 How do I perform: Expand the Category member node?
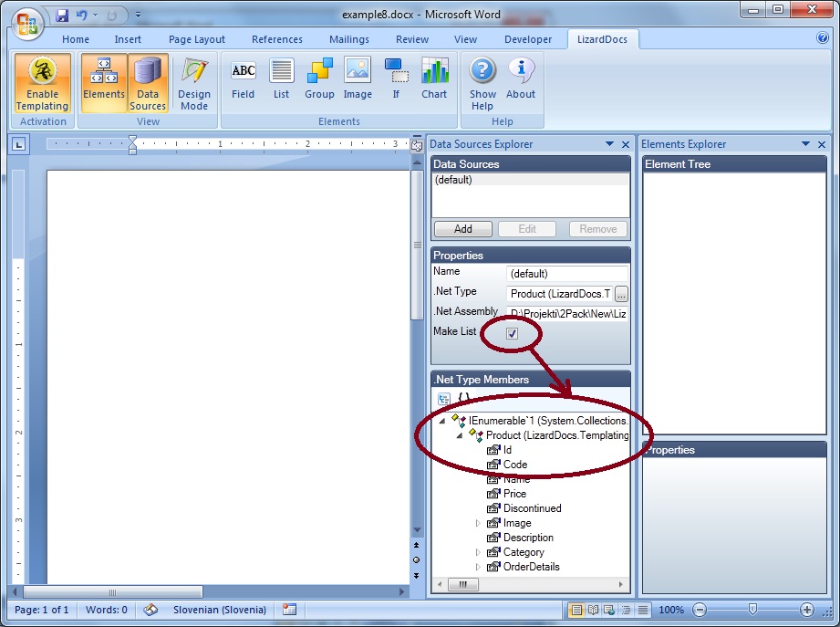(x=478, y=552)
